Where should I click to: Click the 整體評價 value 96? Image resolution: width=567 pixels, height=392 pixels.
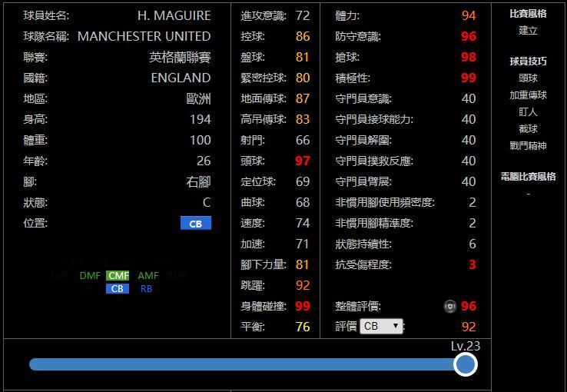pyautogui.click(x=469, y=306)
